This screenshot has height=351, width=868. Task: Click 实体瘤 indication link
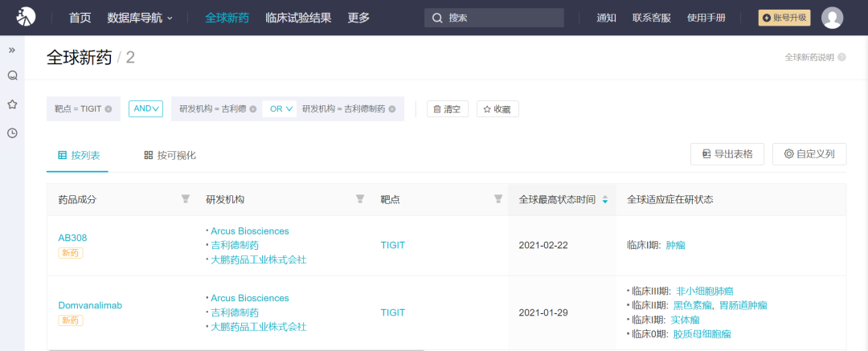pos(685,320)
